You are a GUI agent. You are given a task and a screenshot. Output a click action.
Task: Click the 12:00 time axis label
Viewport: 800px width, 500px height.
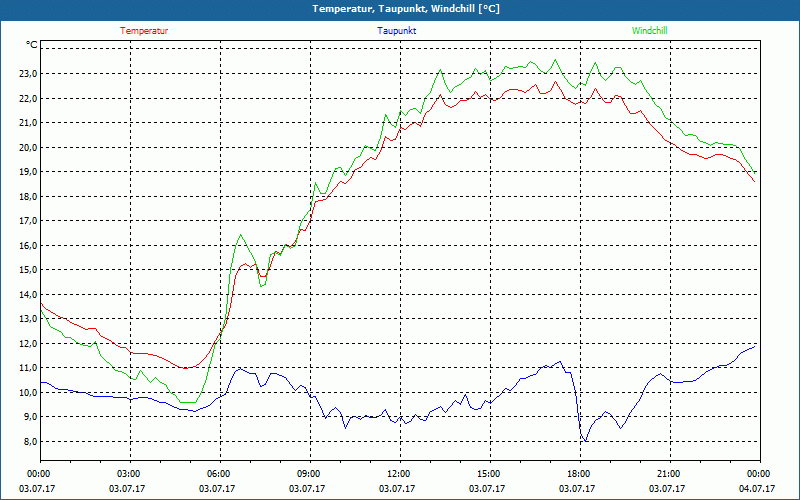coord(400,474)
